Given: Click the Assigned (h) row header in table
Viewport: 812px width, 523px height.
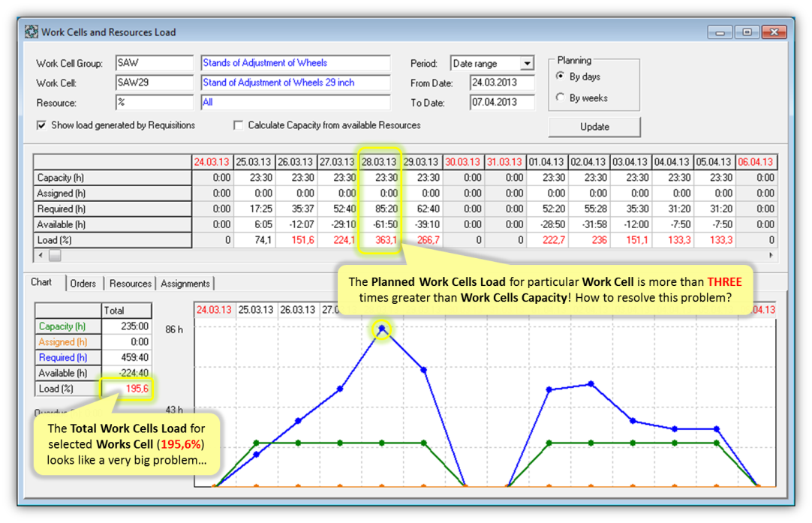Looking at the screenshot, I should 113,193.
